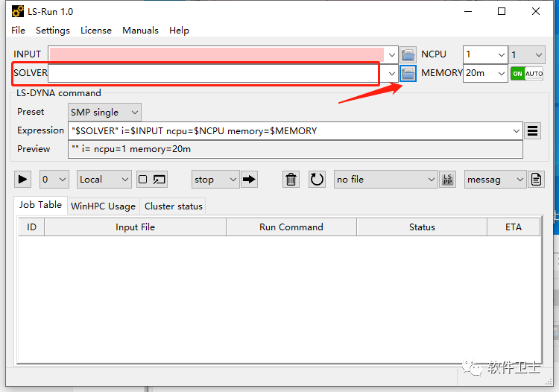
Task: Send the command with the right arrow button
Action: (249, 180)
